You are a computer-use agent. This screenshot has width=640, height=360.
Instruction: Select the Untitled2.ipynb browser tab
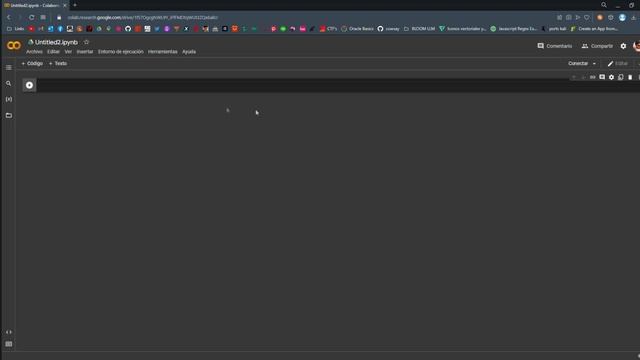point(34,5)
